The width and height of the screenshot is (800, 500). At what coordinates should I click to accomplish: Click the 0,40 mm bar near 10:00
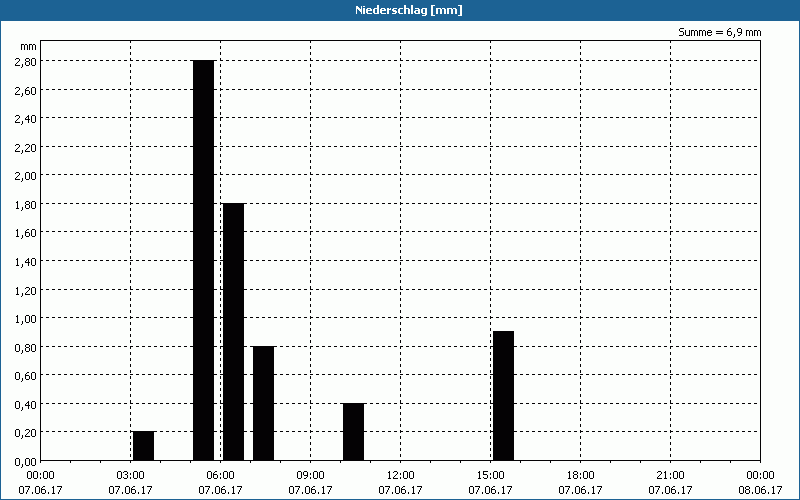354,432
